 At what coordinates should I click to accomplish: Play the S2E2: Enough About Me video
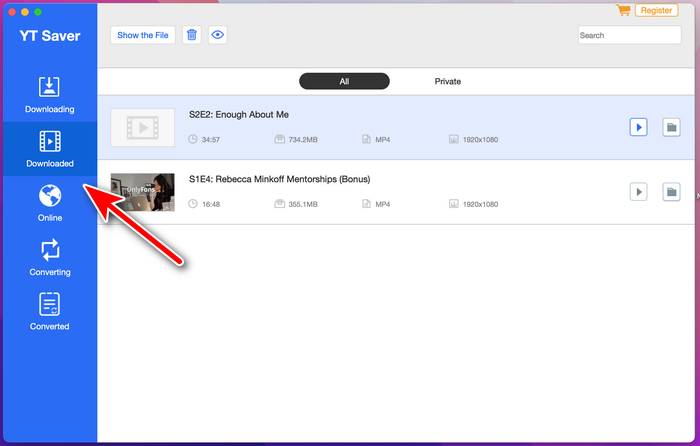point(638,127)
